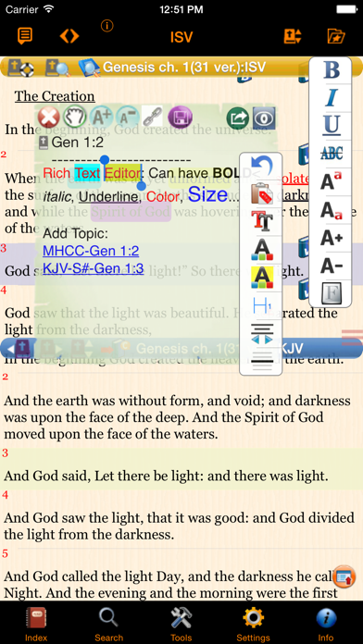
Task: Open the Settings tab
Action: [x=253, y=624]
